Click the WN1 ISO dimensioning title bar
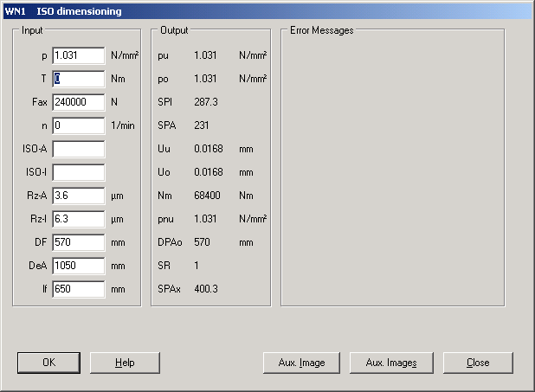 pyautogui.click(x=260, y=11)
